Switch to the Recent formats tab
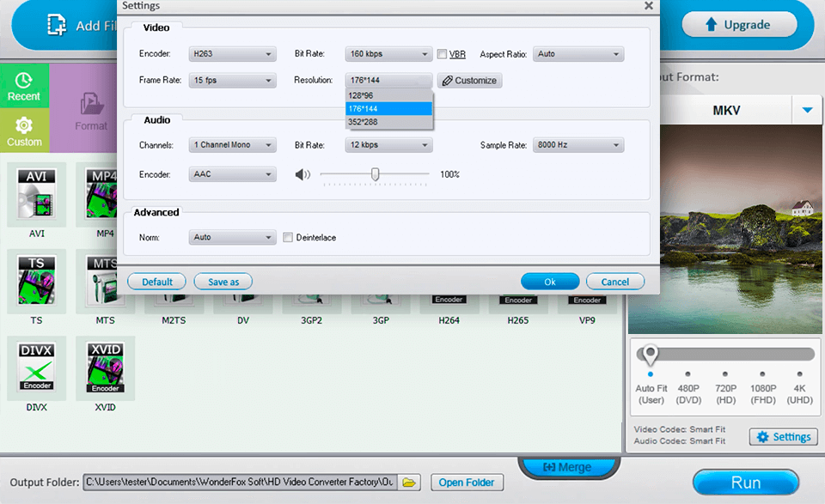 [x=24, y=86]
